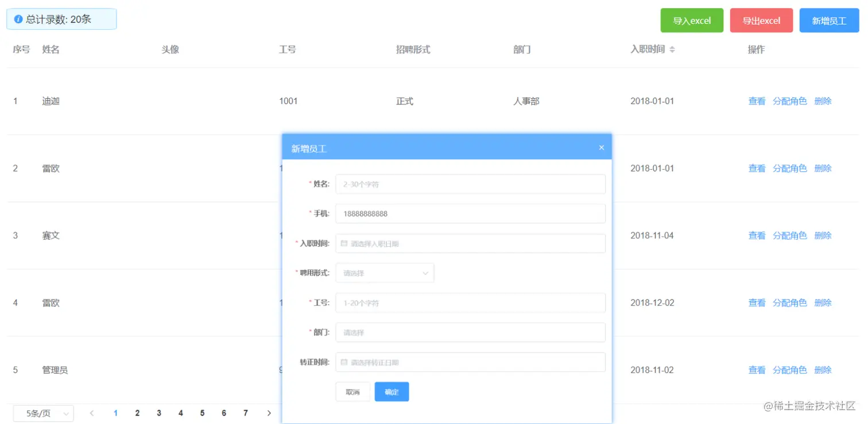868x424 pixels.
Task: Click the 正式 cell in 迪迦 row
Action: [x=405, y=101]
